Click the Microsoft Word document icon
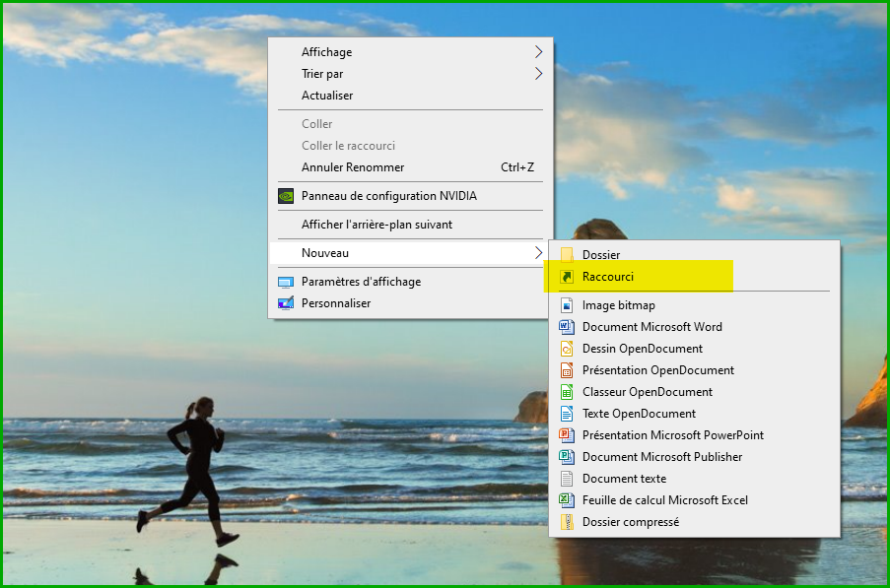The width and height of the screenshot is (890, 588). click(x=567, y=327)
